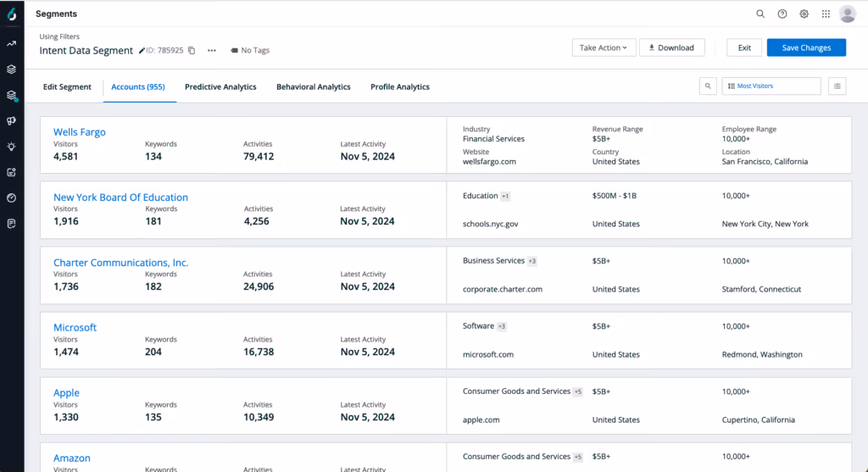Open the stacked layers sidebar icon
The image size is (868, 472).
click(12, 69)
